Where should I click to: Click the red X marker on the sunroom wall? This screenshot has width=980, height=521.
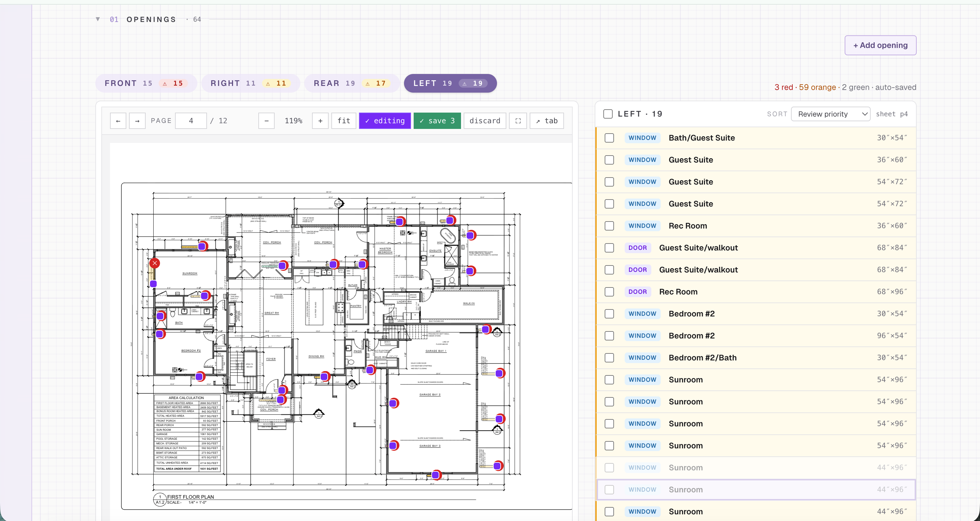(155, 263)
